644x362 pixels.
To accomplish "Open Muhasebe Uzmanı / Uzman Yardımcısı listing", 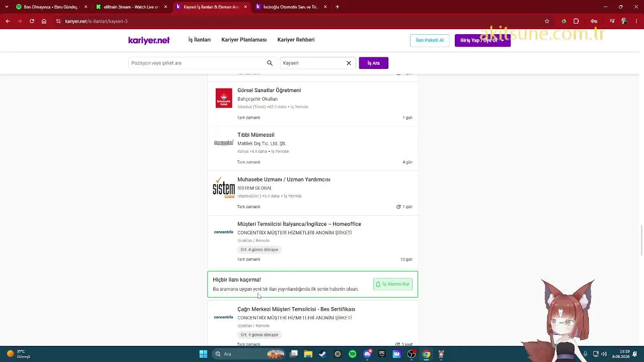I will (284, 179).
